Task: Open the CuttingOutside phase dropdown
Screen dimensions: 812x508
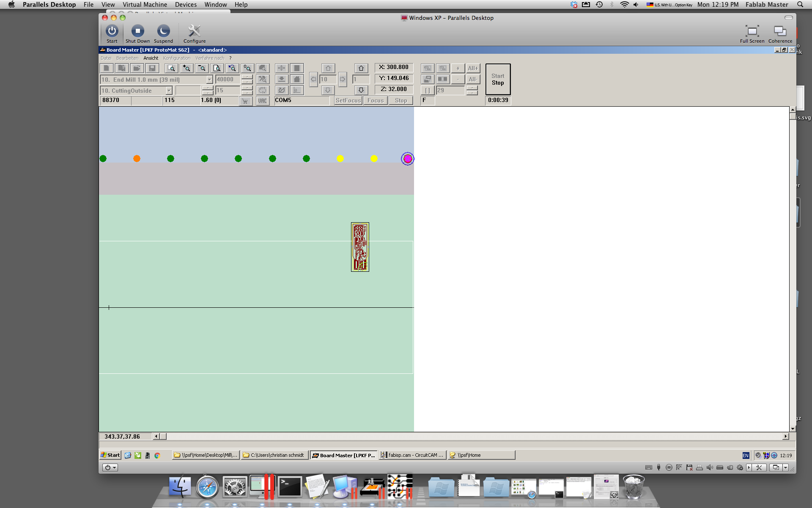Action: tap(169, 91)
